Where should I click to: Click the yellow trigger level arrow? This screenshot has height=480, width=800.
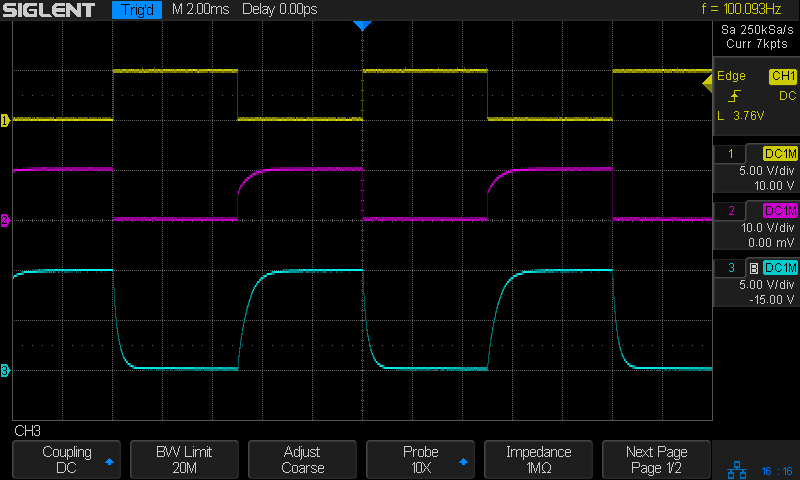coord(706,79)
